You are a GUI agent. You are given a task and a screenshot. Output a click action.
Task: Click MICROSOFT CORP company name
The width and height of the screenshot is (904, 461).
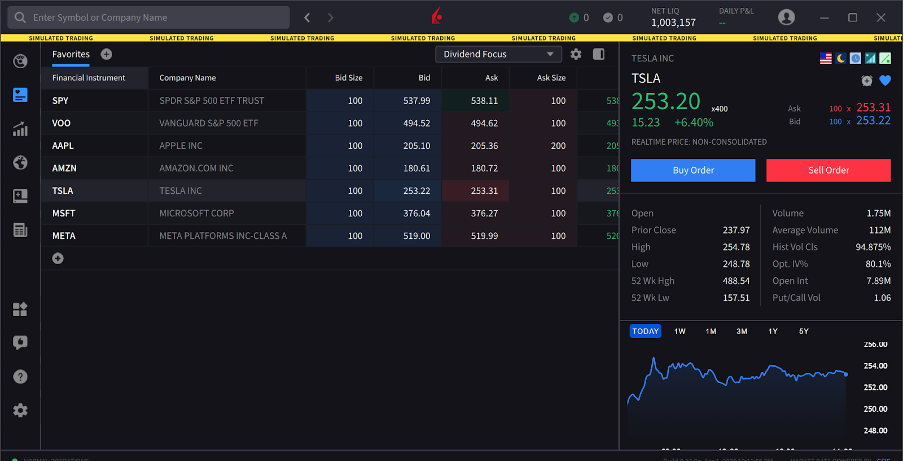tap(197, 213)
